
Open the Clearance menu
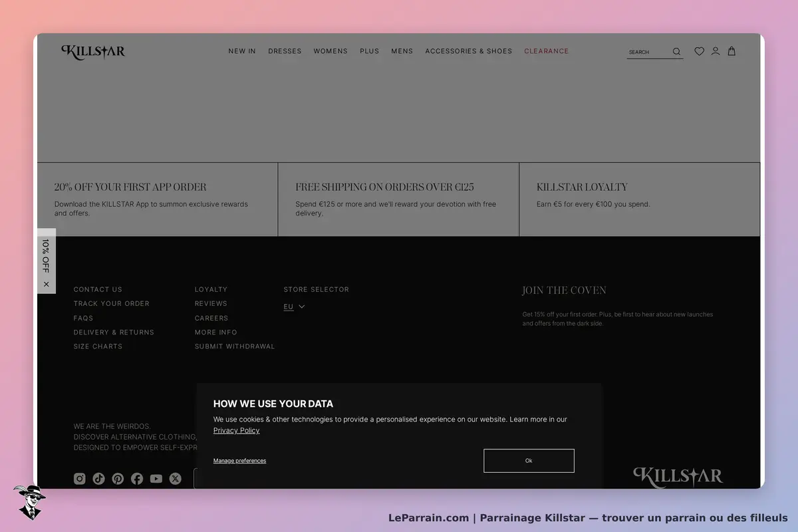click(547, 51)
